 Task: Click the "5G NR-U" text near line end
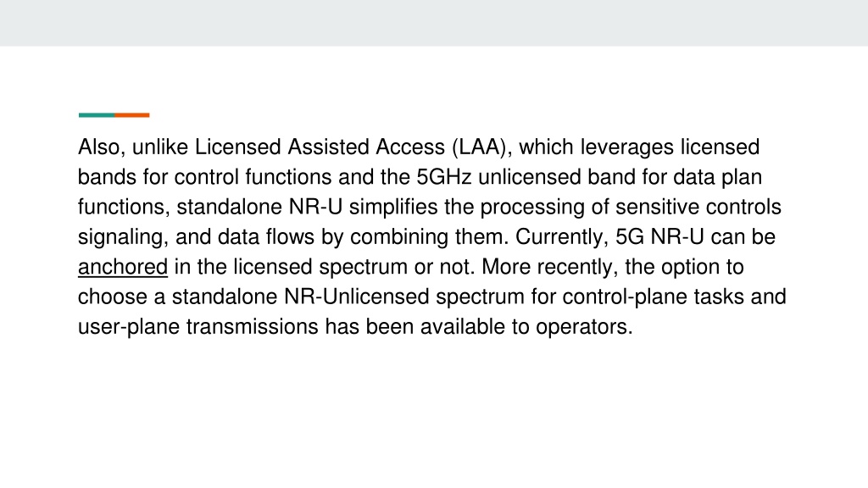(659, 237)
